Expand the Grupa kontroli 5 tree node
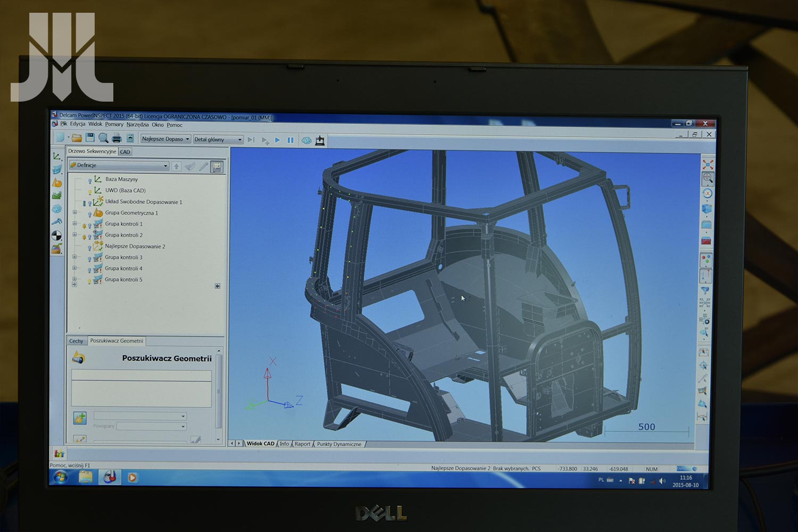The height and width of the screenshot is (532, 798). [74, 279]
